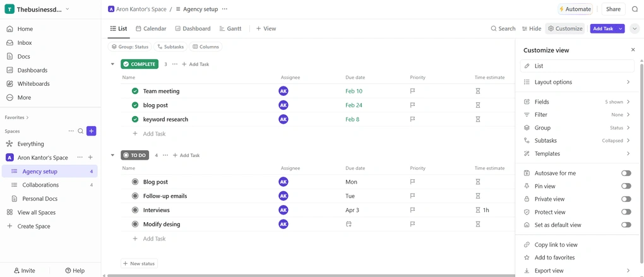Screen dimensions: 644x277
Task: Switch to the Gantt view tab
Action: (x=230, y=29)
